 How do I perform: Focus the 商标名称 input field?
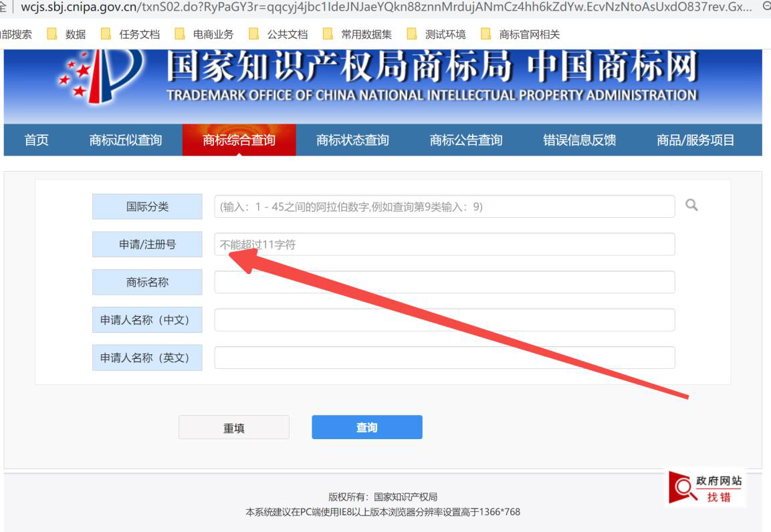tap(445, 282)
